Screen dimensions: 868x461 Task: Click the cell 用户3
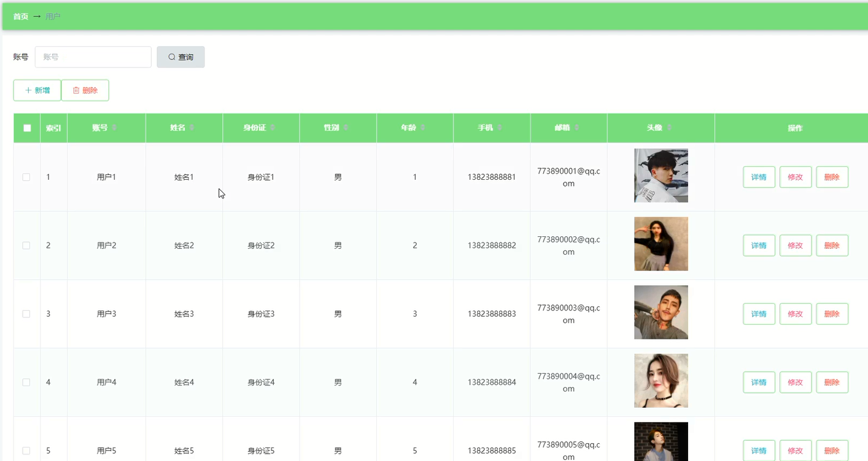click(x=106, y=314)
